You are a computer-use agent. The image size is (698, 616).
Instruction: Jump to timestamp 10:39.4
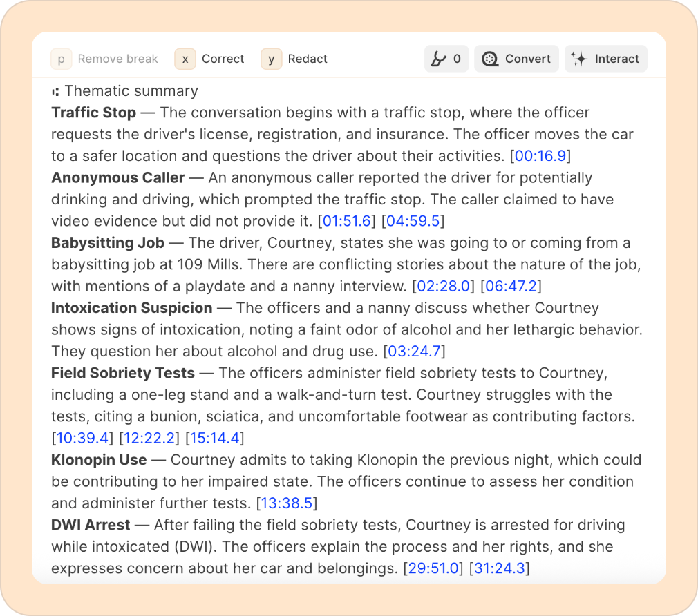[x=82, y=438]
